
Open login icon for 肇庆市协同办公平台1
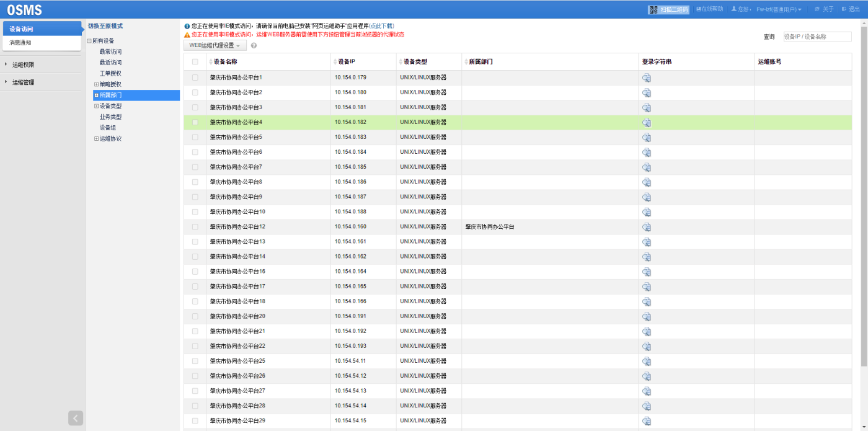coord(647,78)
